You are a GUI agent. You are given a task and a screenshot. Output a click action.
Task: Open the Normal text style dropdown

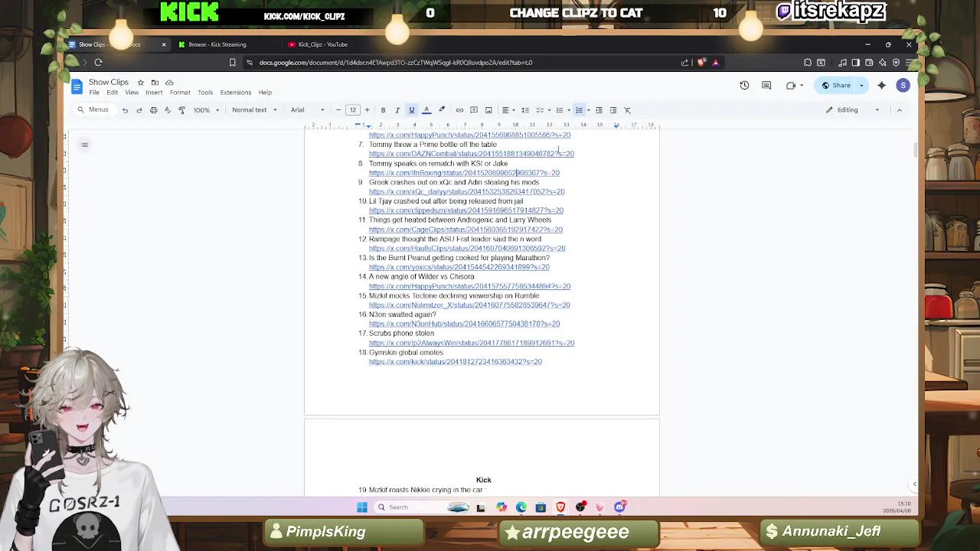[x=254, y=110]
